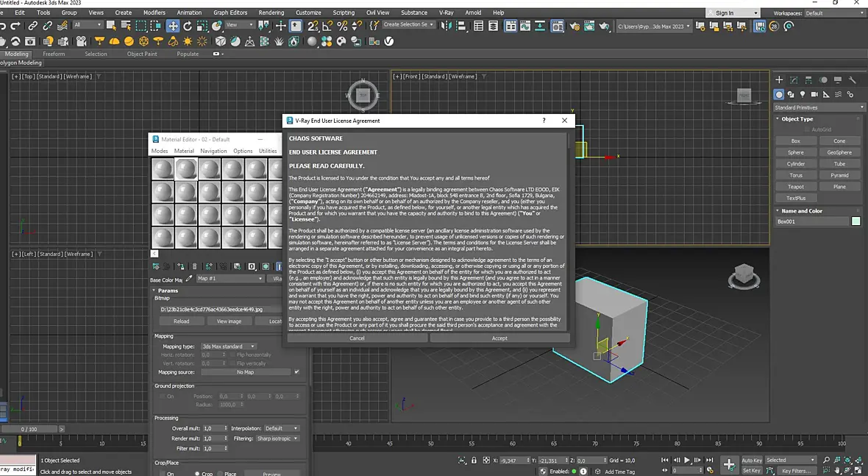Collapse the Object Type rollout

click(x=797, y=119)
